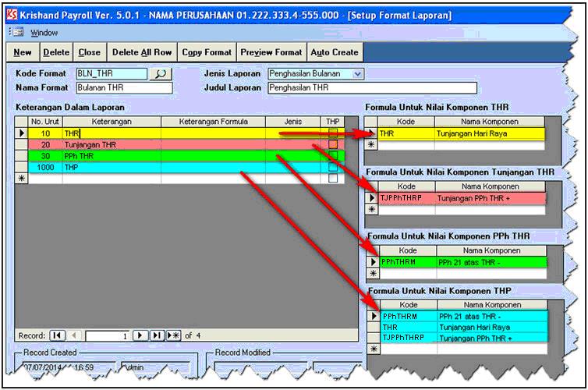Click Nama Format field Bulanan THR
Image resolution: width=588 pixels, height=390 pixels.
point(125,87)
